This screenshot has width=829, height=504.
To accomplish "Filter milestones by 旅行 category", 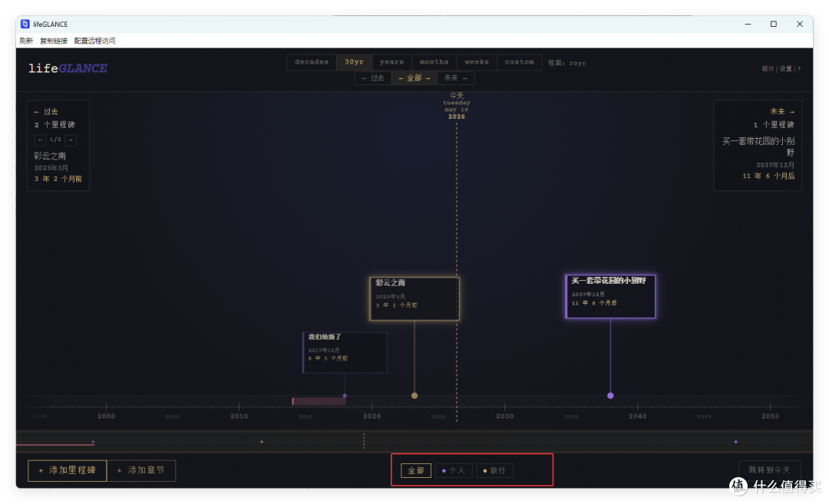I will 495,471.
